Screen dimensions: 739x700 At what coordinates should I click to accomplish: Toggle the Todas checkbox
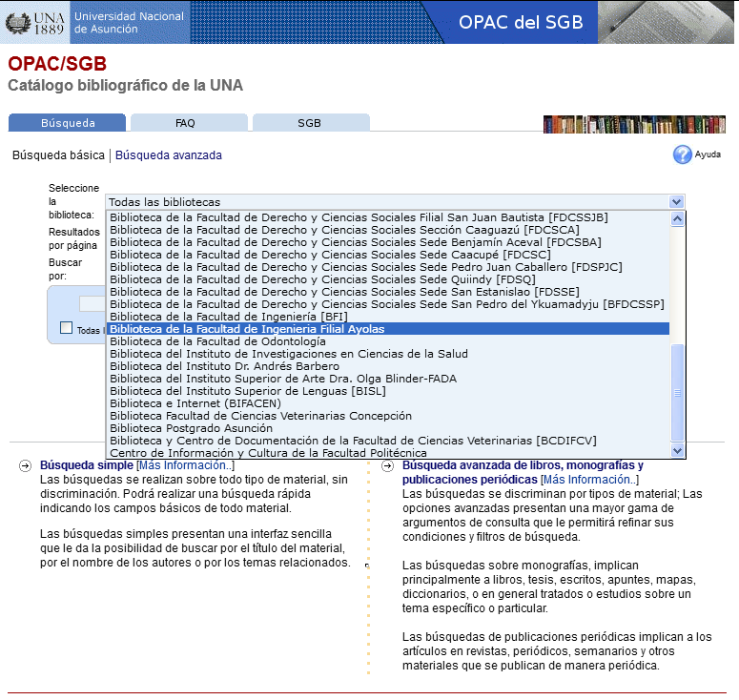click(67, 328)
